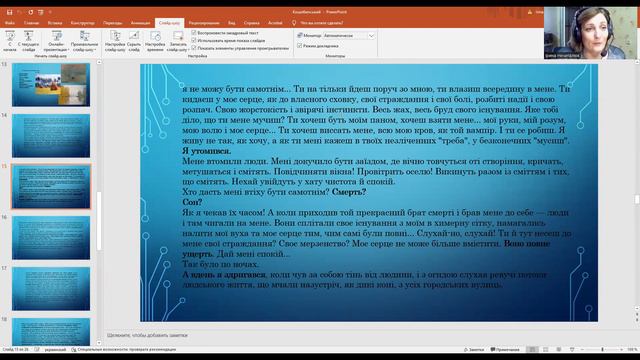Click the accessibility checker icon in status bar
The width and height of the screenshot is (640, 360).
coord(73,349)
